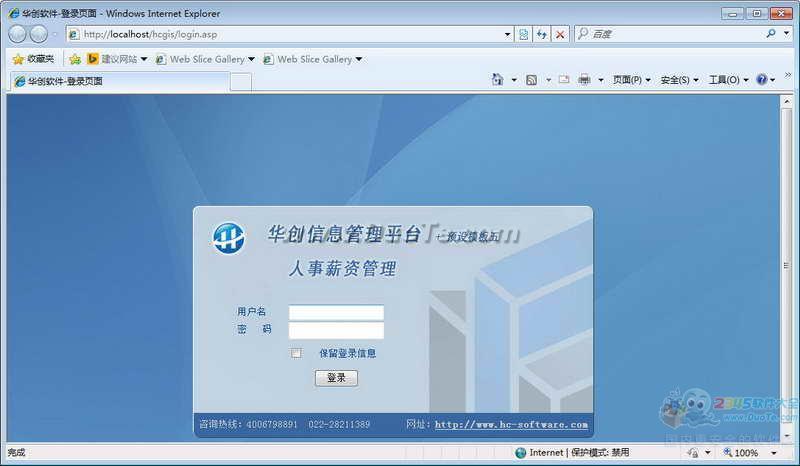
Task: Click the browser Back button
Action: (x=17, y=34)
